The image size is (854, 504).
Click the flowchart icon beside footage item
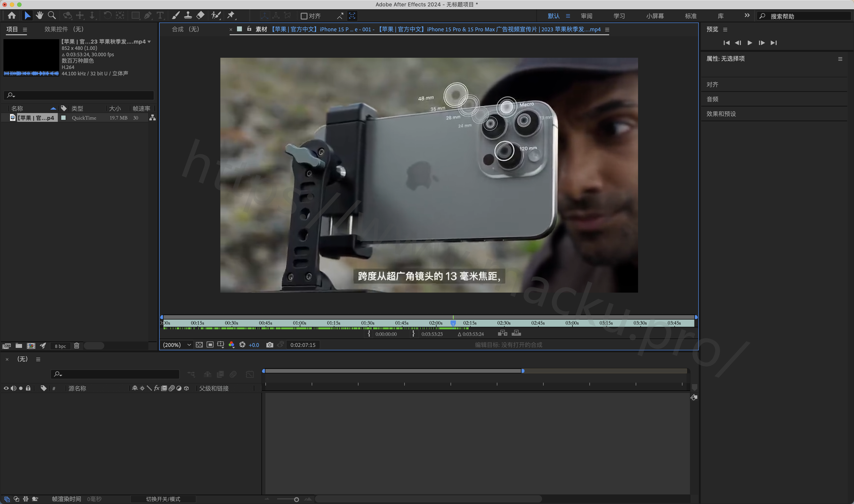coord(152,117)
